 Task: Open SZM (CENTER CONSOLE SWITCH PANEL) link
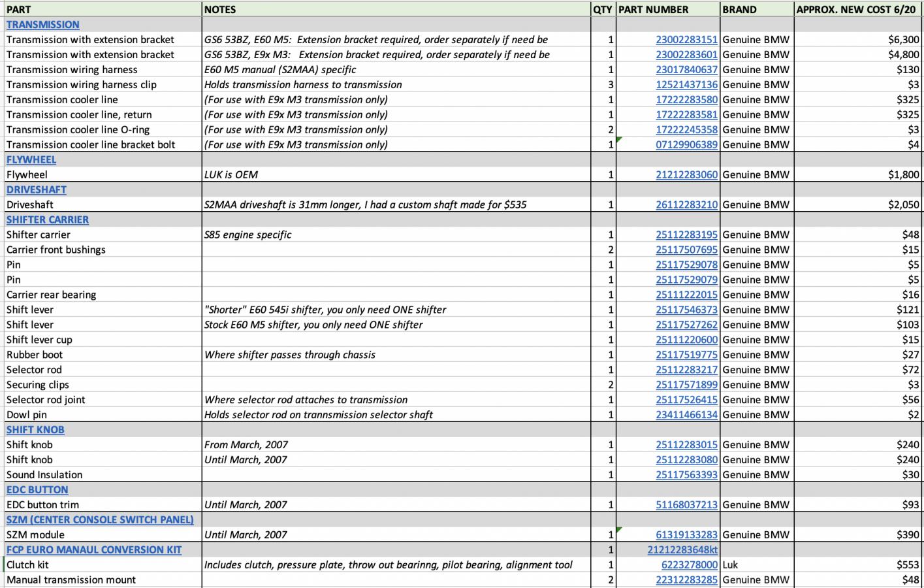point(100,520)
